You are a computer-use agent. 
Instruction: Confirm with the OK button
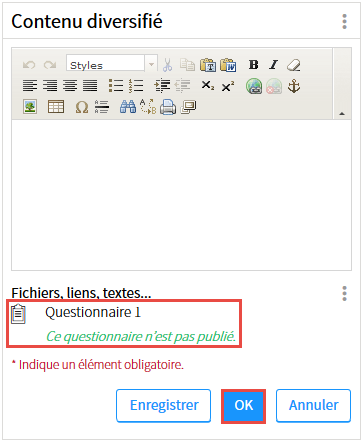tap(244, 406)
